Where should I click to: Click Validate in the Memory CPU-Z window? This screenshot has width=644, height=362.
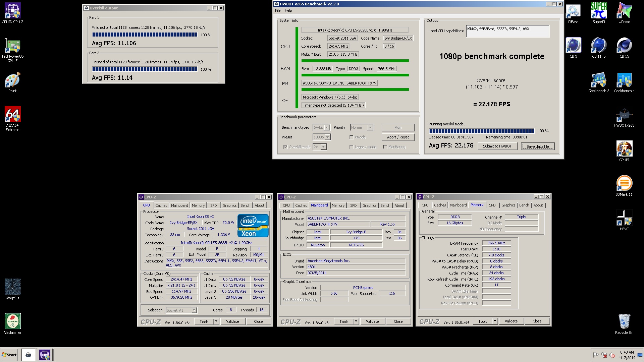point(511,321)
